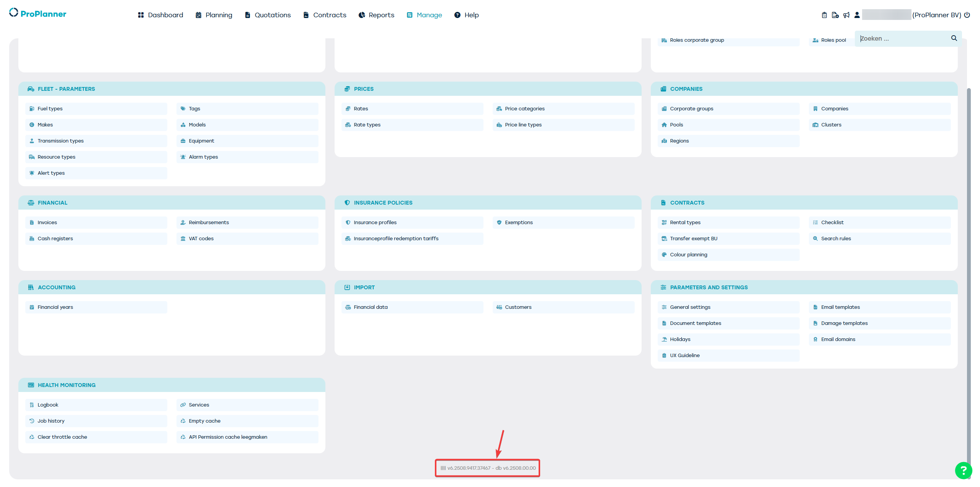Open General settings
The image size is (980, 487).
[690, 307]
